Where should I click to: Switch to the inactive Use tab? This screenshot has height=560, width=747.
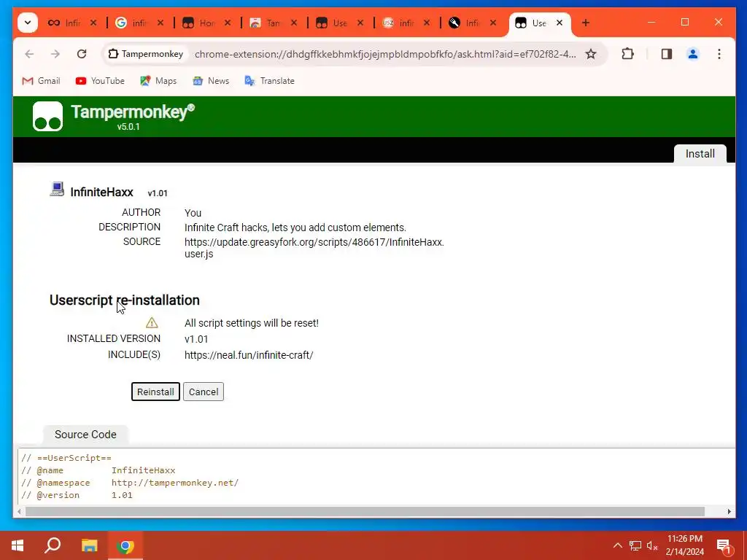click(x=333, y=23)
